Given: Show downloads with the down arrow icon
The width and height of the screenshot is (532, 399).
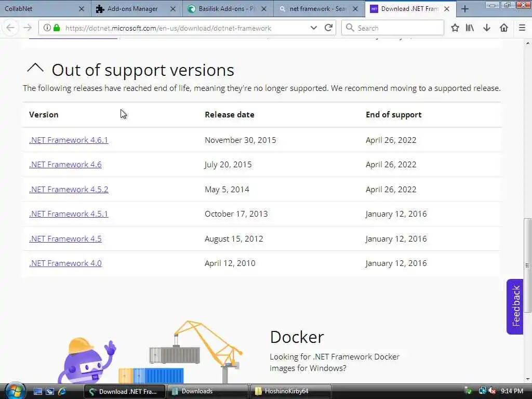Looking at the screenshot, I should coord(487,28).
